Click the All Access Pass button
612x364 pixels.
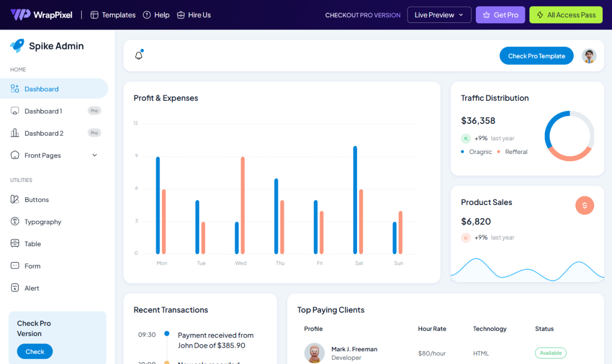[x=566, y=15]
